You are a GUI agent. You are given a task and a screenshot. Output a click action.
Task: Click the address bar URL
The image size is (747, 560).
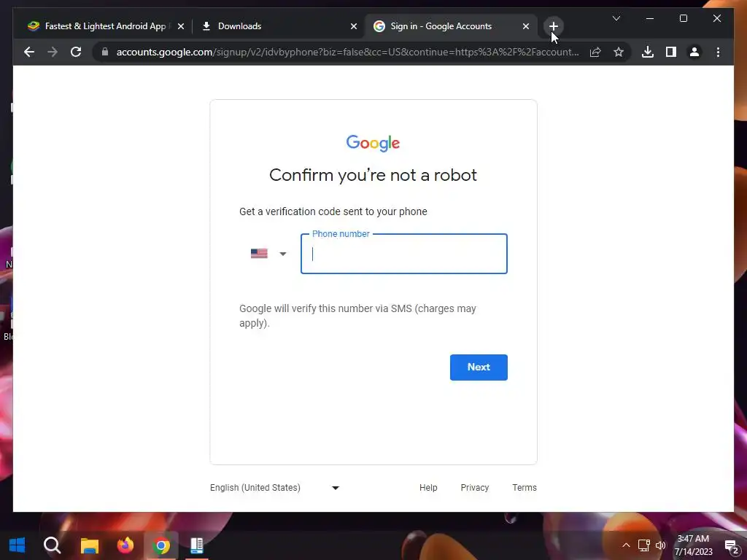(x=348, y=52)
